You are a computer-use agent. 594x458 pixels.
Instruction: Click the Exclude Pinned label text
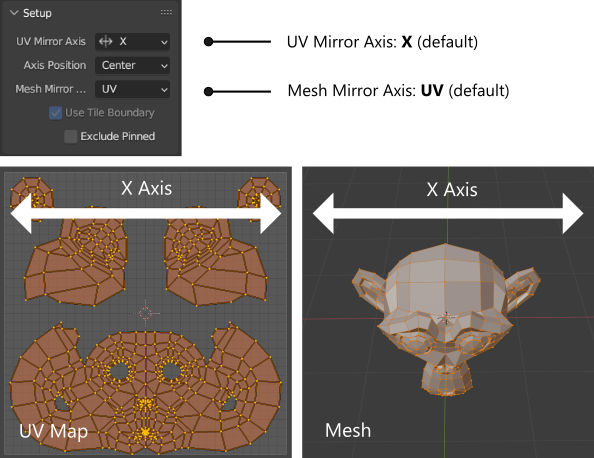[118, 136]
